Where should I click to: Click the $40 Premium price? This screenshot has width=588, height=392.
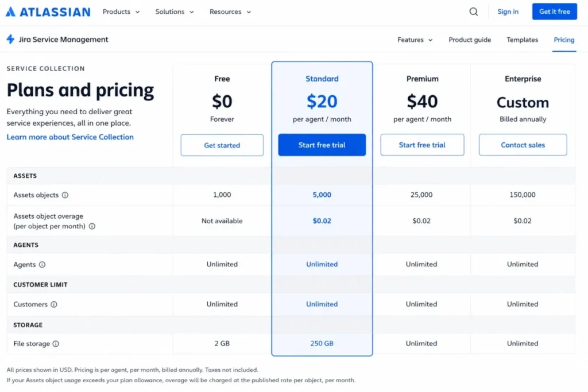[422, 101]
